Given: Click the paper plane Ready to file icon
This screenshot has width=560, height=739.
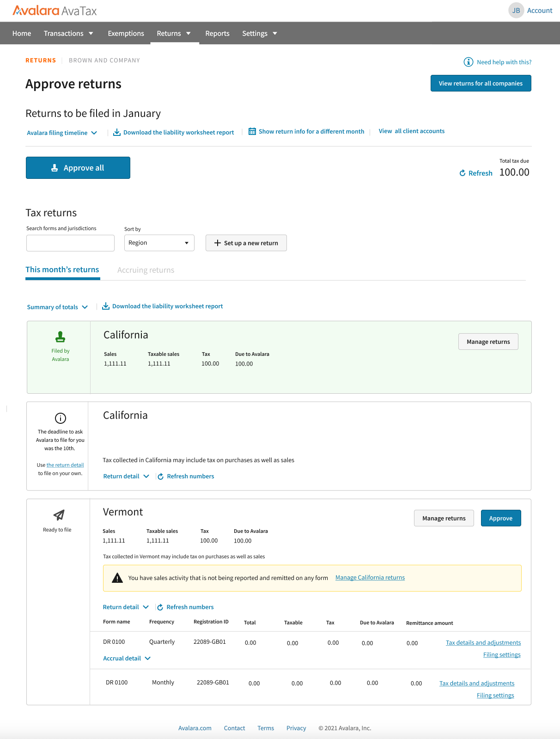Looking at the screenshot, I should pos(59,515).
